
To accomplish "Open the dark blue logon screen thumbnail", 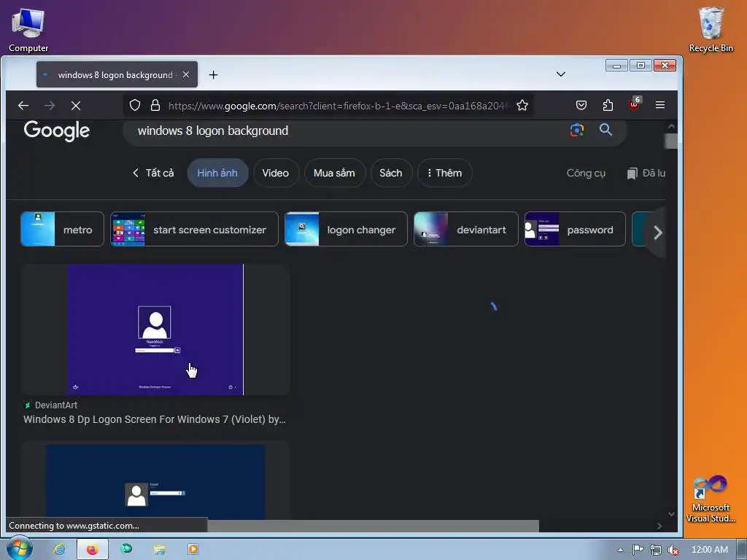I will [x=155, y=481].
